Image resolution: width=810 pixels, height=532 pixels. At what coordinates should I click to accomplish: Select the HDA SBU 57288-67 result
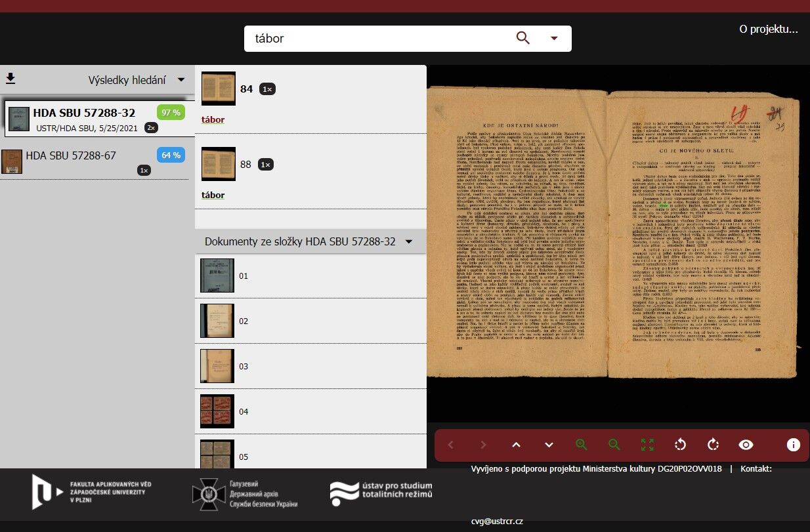click(x=71, y=155)
